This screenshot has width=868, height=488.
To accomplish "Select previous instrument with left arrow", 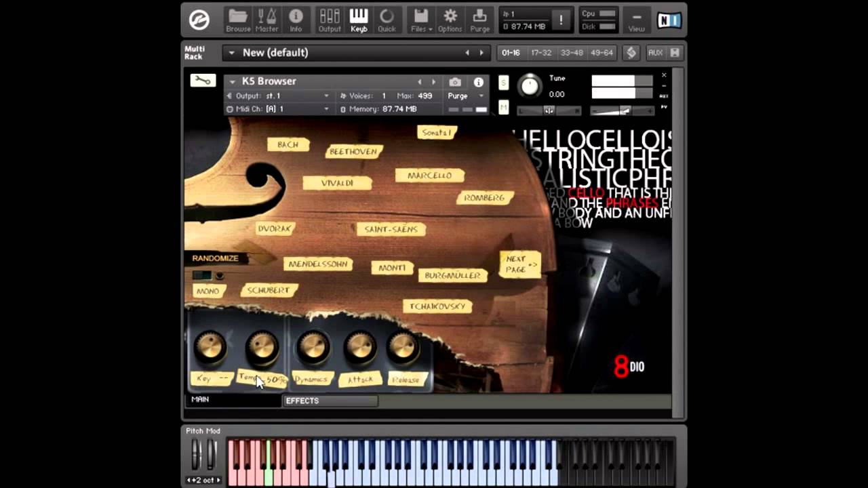I will pyautogui.click(x=419, y=81).
